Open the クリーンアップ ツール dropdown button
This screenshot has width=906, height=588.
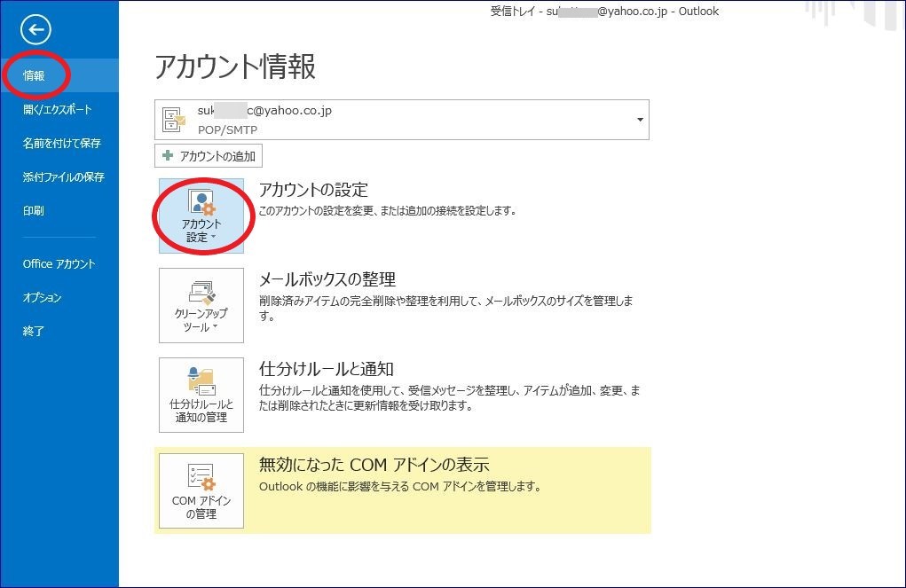201,305
